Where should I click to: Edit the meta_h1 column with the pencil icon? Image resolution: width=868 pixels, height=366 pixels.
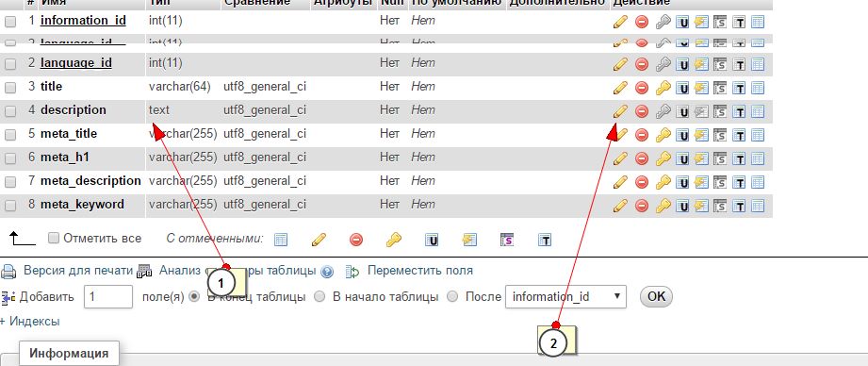(x=620, y=158)
